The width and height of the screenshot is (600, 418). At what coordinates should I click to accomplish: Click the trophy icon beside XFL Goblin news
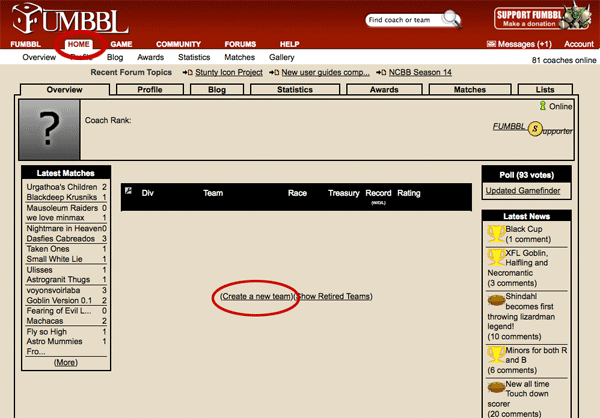point(496,258)
